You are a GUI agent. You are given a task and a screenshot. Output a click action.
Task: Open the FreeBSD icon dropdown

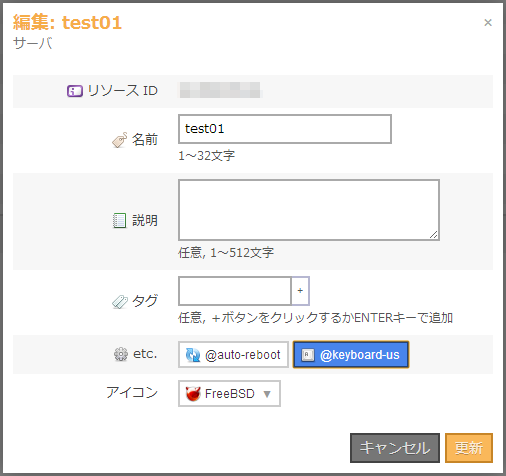(x=229, y=394)
